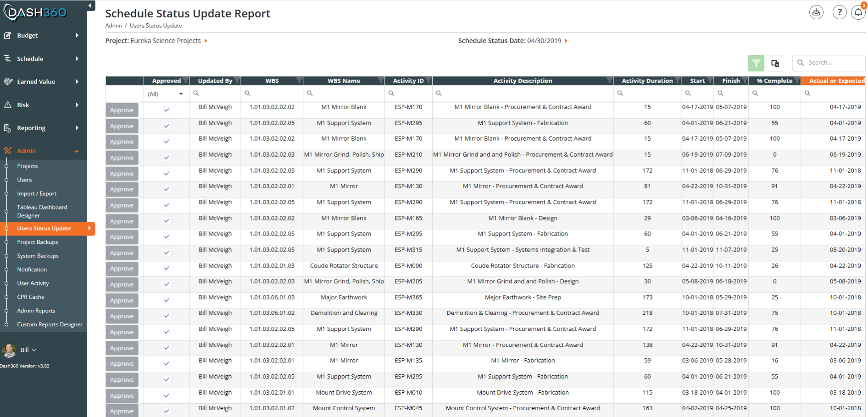Open Project Backups admin item
The image size is (868, 417).
pos(38,242)
